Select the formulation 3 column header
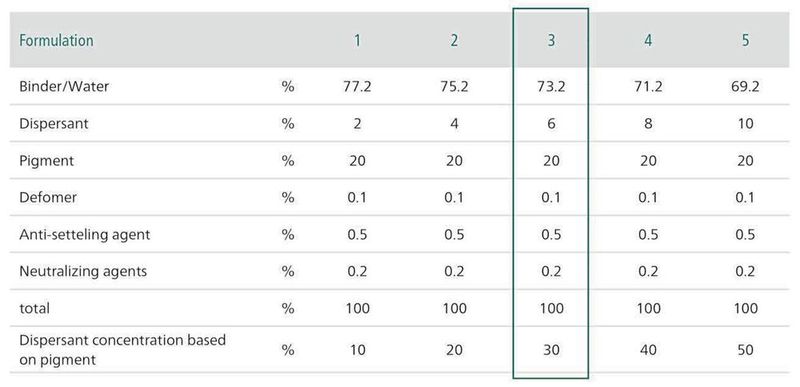The height and width of the screenshot is (387, 800). point(551,41)
